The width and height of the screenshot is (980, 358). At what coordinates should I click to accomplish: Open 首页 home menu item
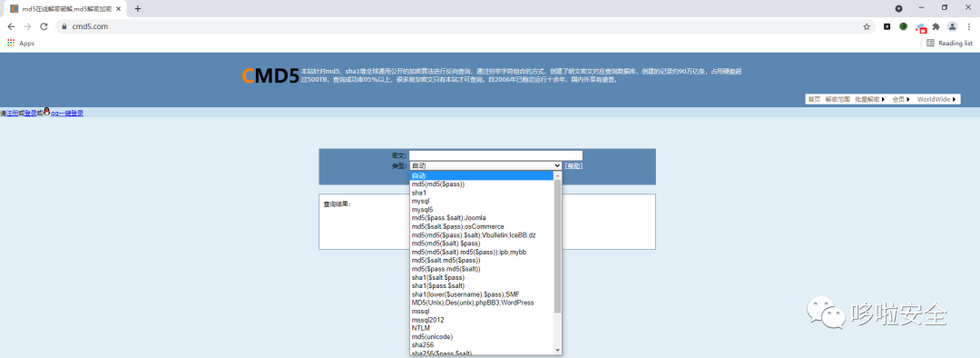pos(814,100)
